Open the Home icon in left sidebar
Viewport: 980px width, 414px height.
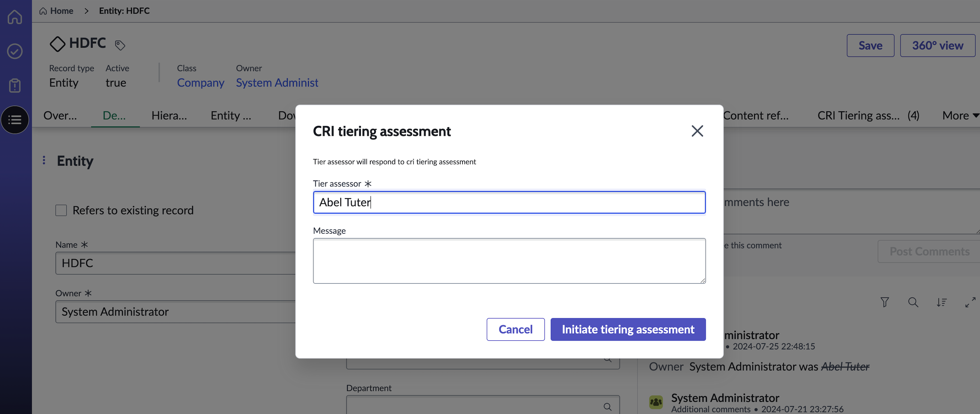click(x=15, y=17)
